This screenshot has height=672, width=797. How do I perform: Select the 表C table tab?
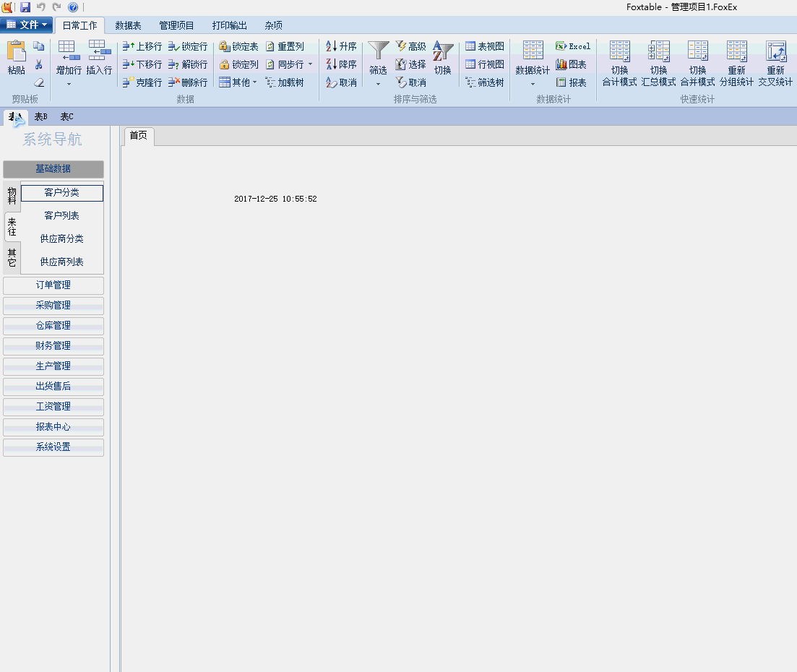(67, 117)
